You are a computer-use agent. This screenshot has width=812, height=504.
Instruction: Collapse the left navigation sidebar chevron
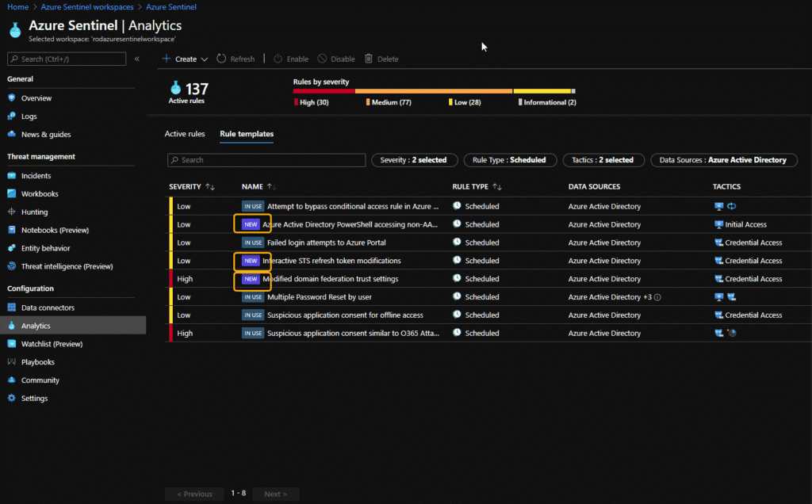(x=137, y=59)
